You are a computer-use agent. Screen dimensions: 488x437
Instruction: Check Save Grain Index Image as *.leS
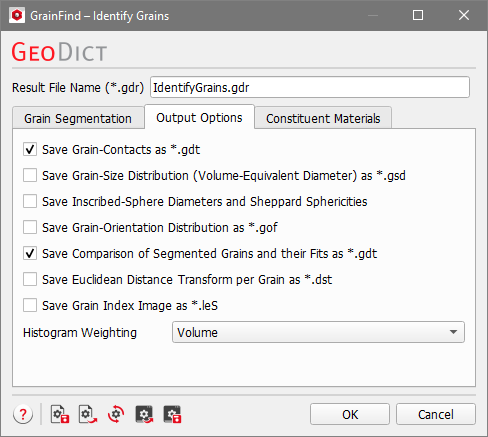30,305
